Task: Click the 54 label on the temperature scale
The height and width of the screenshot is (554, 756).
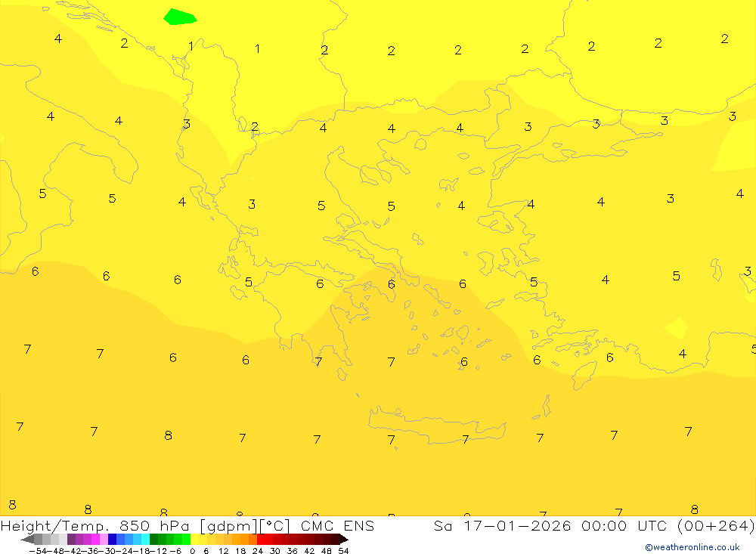Action: [343, 551]
